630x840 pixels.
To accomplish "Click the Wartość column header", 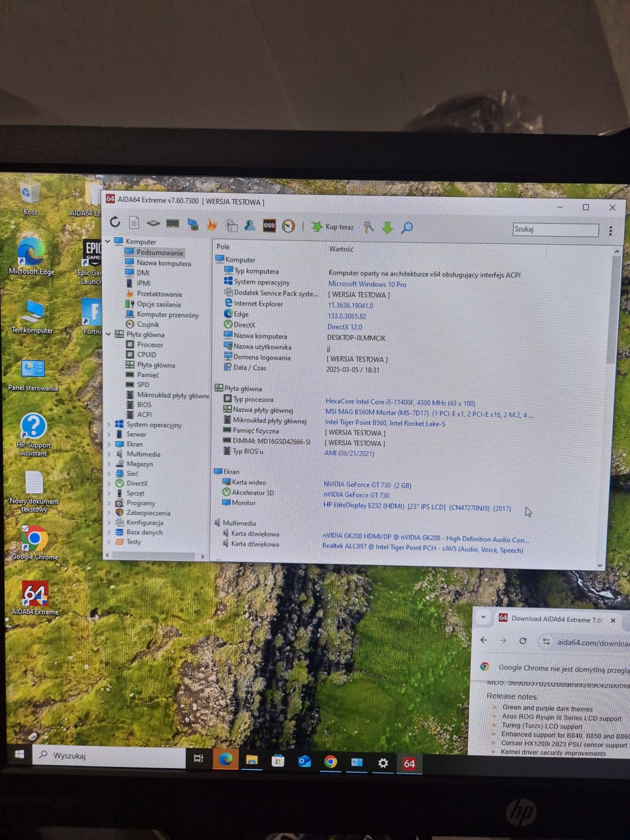I will point(341,249).
